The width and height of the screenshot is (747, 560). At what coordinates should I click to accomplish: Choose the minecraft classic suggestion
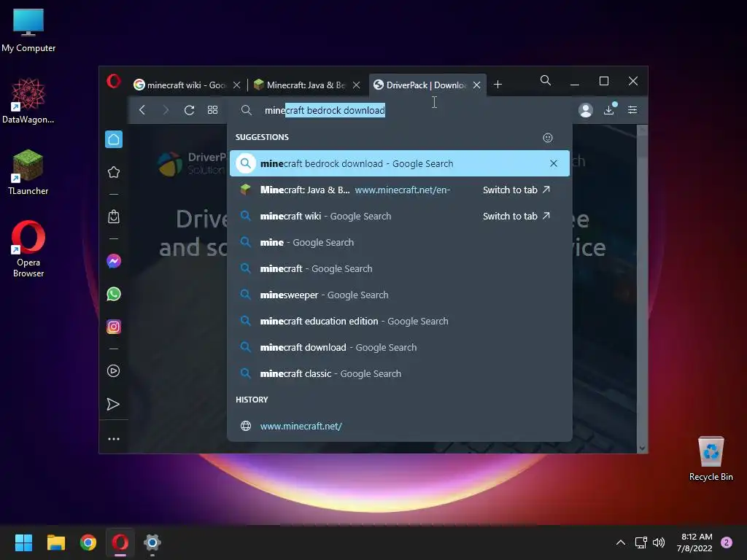399,374
